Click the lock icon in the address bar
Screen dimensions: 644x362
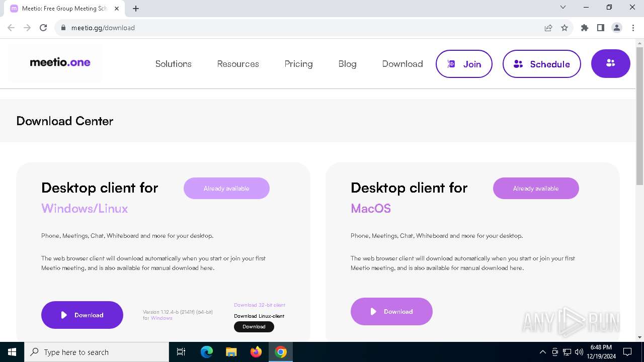point(63,28)
